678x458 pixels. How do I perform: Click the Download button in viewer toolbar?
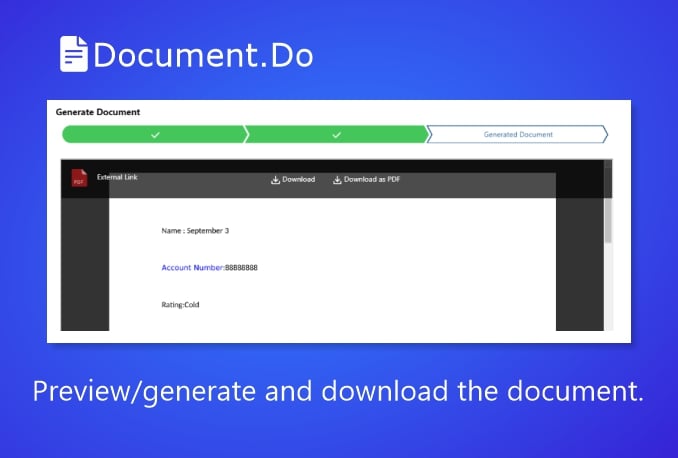(x=293, y=179)
